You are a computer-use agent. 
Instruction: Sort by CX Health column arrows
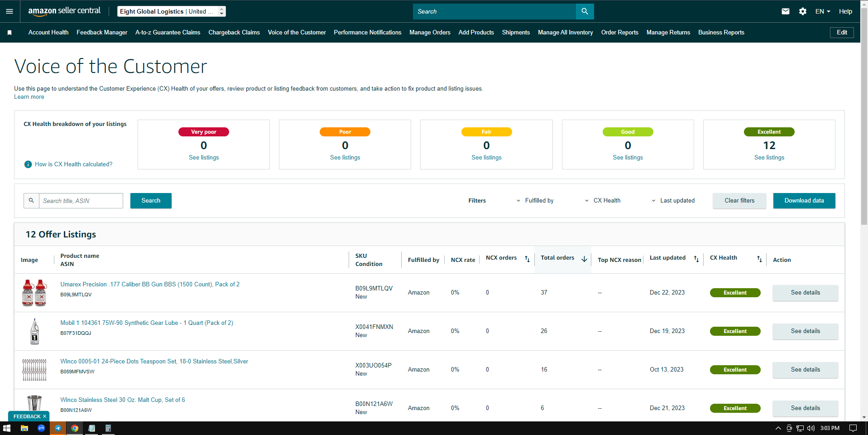click(759, 259)
